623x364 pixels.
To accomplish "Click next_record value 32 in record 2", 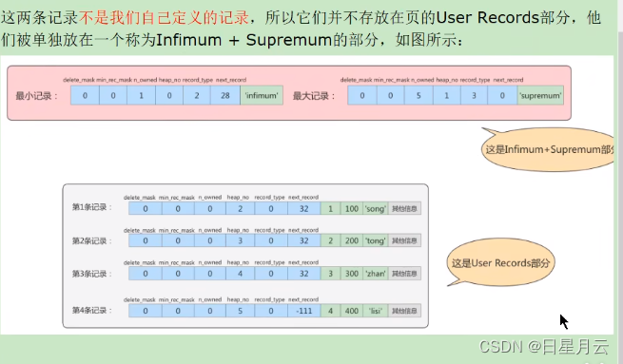I will pos(304,240).
